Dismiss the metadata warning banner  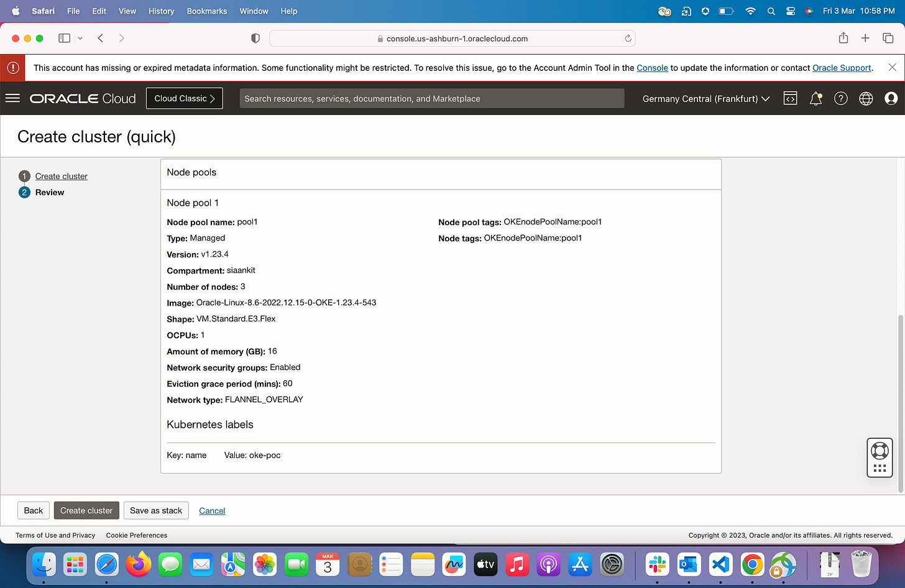(x=892, y=67)
